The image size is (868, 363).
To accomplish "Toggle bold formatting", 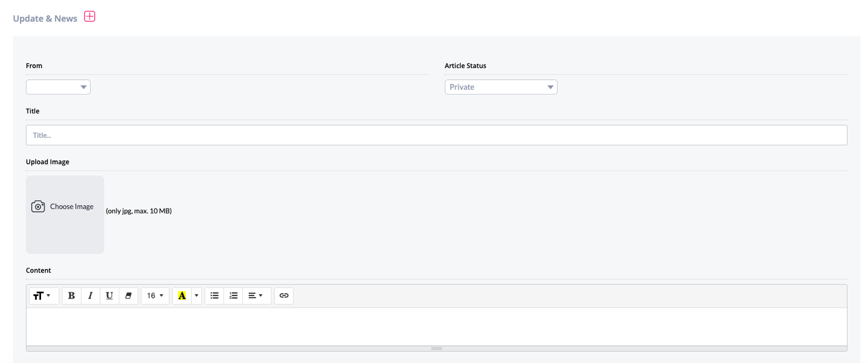I will coord(72,295).
